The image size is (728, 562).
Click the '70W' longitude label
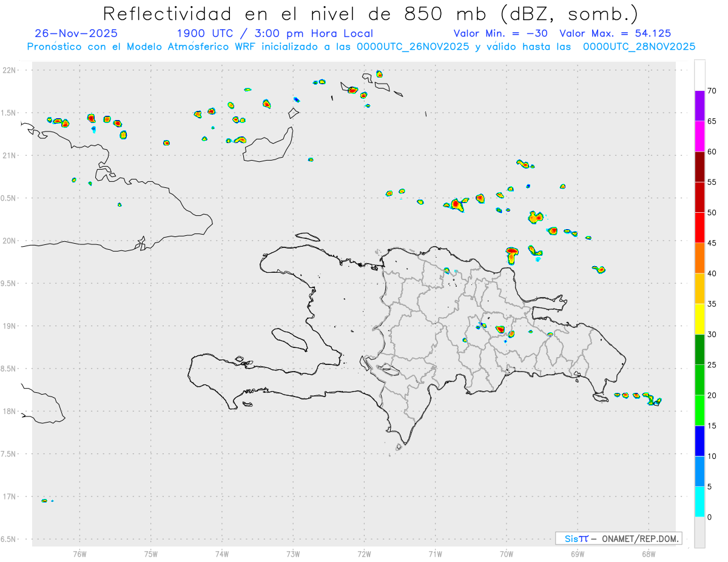tap(507, 554)
